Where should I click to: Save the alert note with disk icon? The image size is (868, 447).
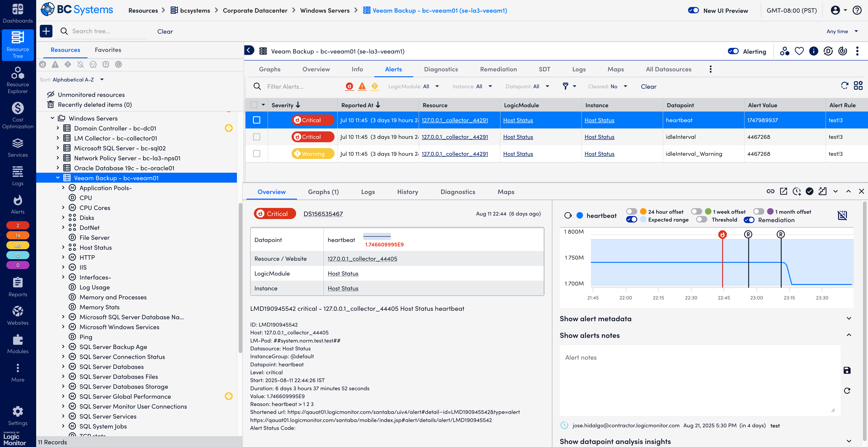847,370
